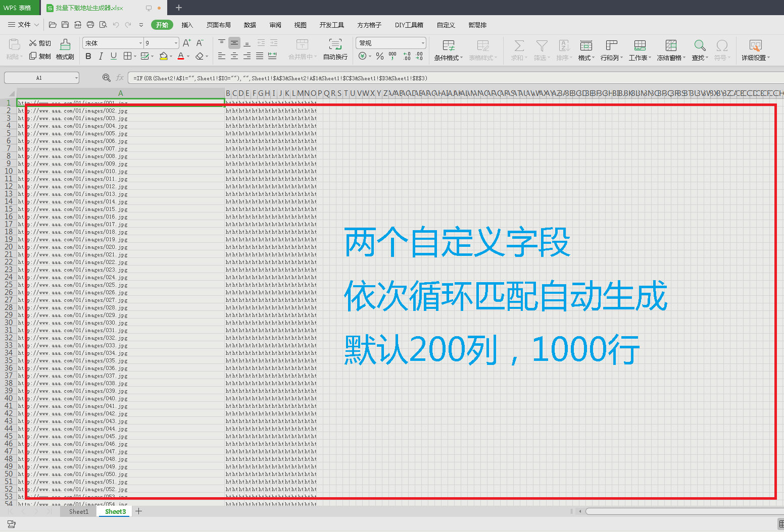The height and width of the screenshot is (532, 784).
Task: Click the justify alignment icon
Action: pyautogui.click(x=260, y=56)
